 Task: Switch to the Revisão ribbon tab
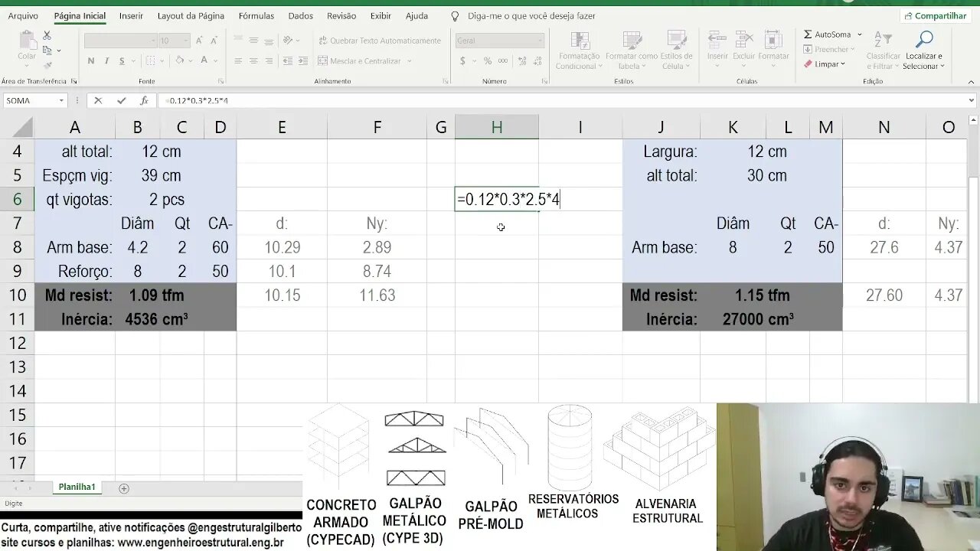(x=341, y=15)
